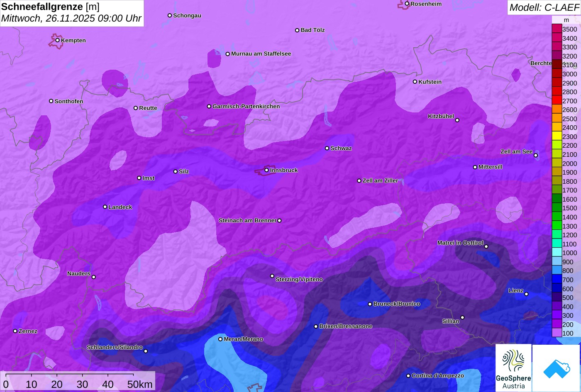
Task: Click the Silz label
Action: (x=184, y=171)
